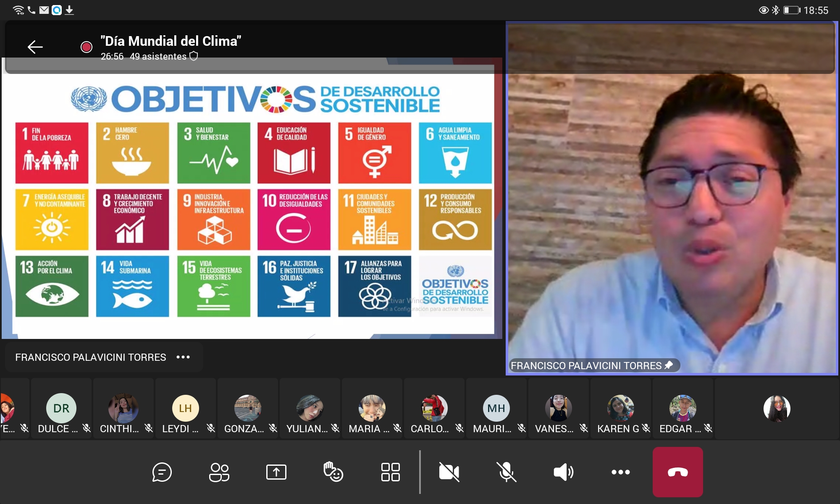Tap the eye comfort icon in status bar

[764, 10]
